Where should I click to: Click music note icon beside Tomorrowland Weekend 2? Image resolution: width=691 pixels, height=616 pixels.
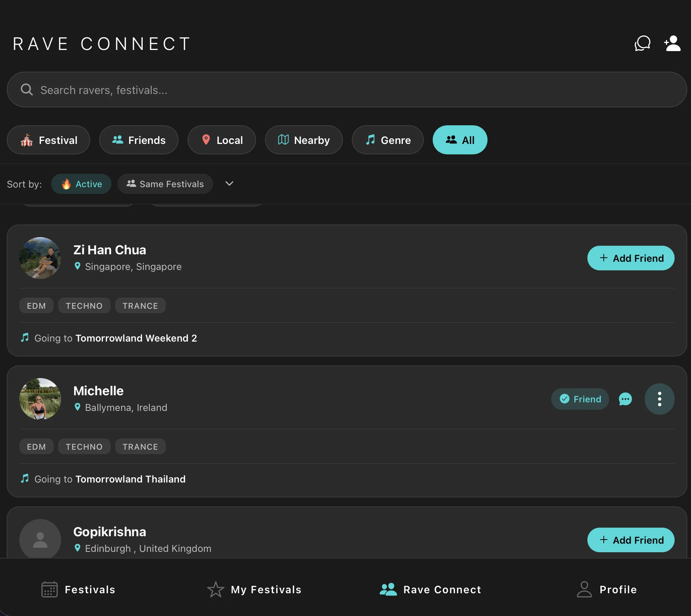[x=25, y=338]
